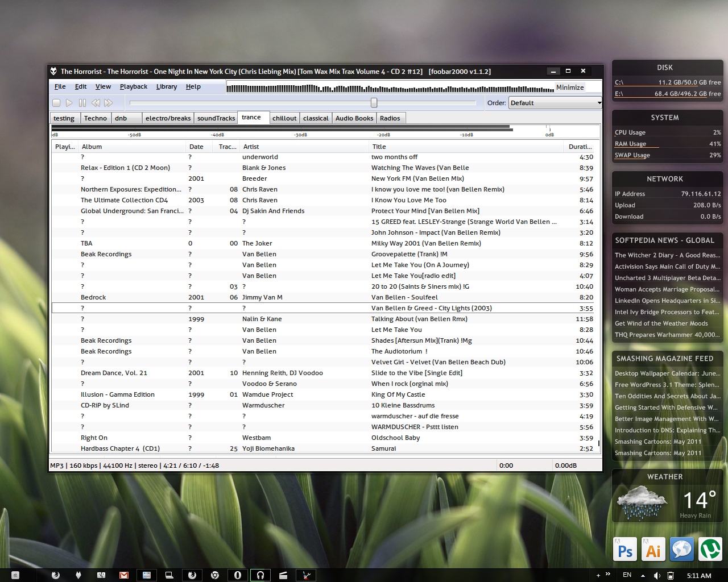The height and width of the screenshot is (582, 728).
Task: Open Chrome from the taskbar
Action: [214, 575]
